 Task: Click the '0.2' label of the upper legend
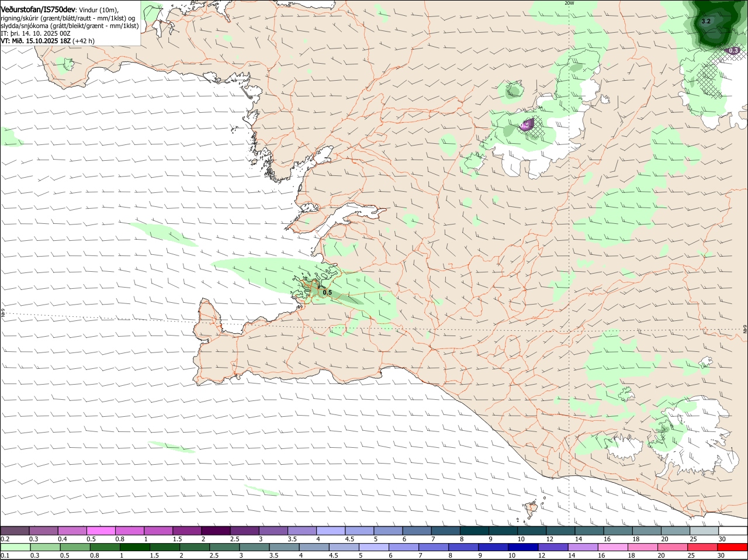click(5, 538)
